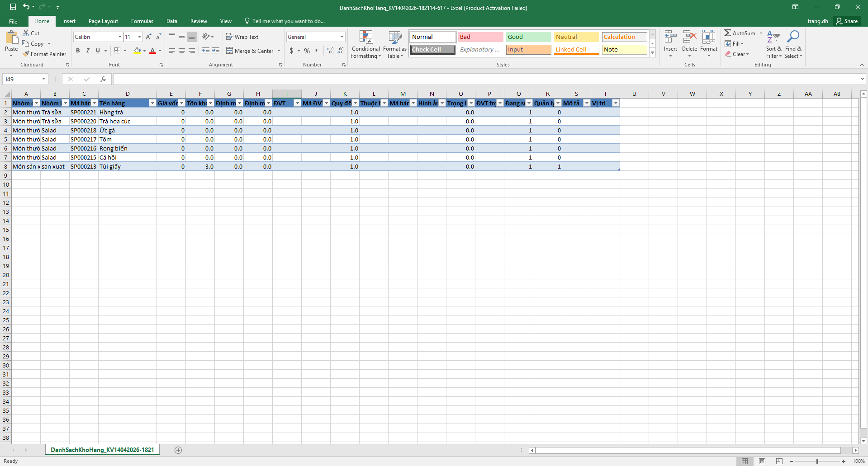Image resolution: width=868 pixels, height=466 pixels.
Task: Apply Comma Style formatting
Action: [317, 51]
